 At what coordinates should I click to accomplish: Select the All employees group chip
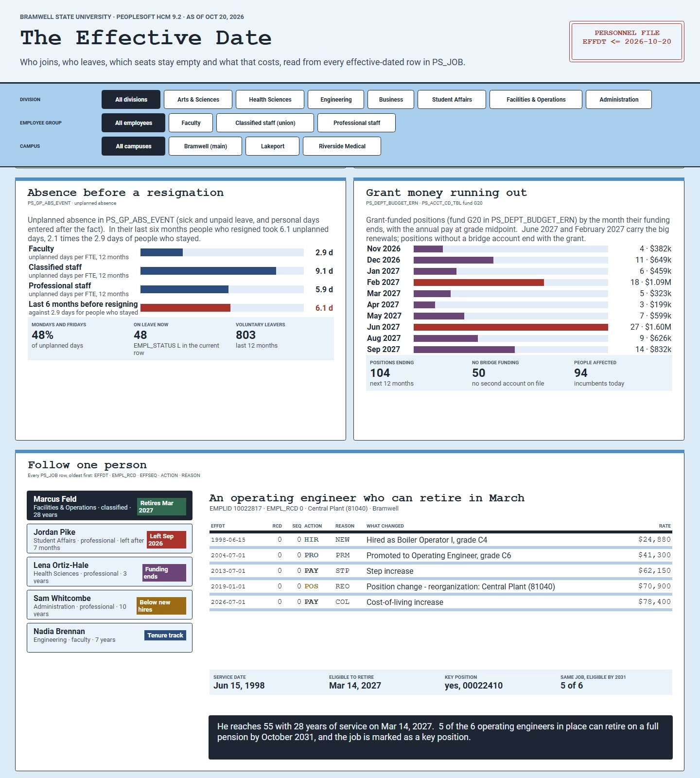tap(133, 123)
